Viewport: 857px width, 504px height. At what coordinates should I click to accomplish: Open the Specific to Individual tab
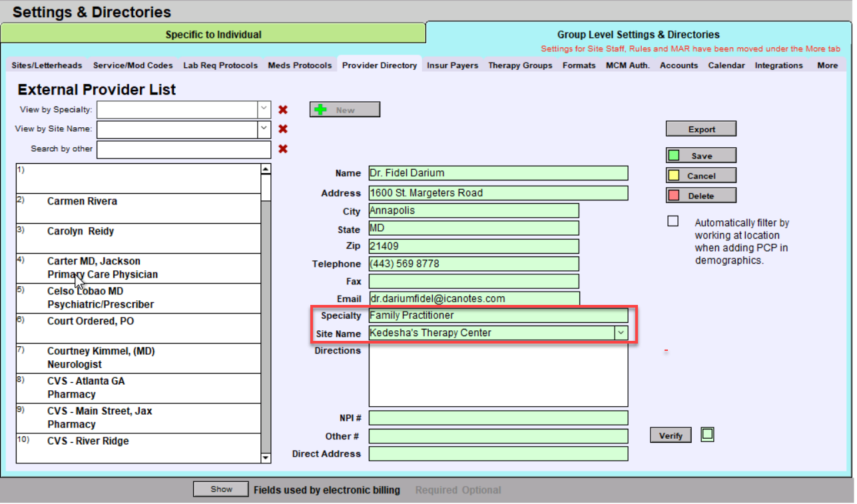(213, 35)
